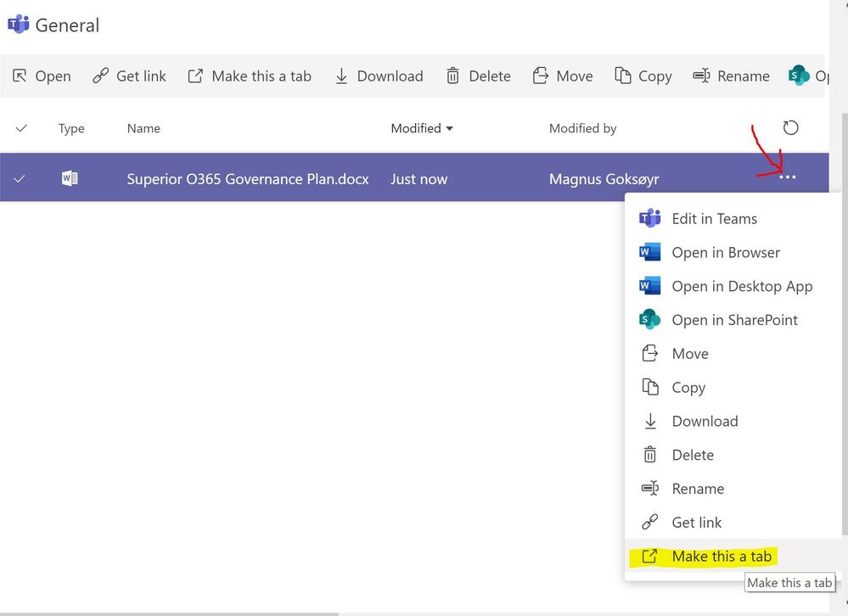848x616 pixels.
Task: Click the Copy icon in the toolbar
Action: point(622,76)
